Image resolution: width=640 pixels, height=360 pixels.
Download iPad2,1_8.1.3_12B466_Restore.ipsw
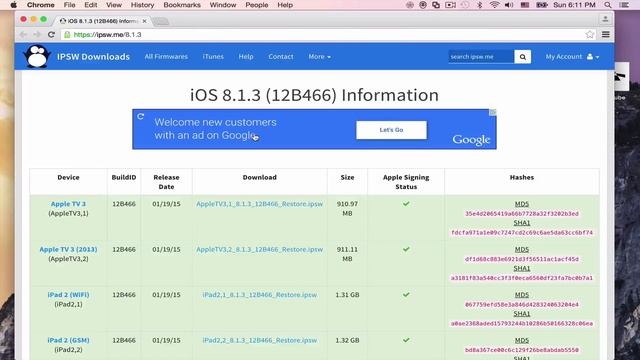coord(260,295)
